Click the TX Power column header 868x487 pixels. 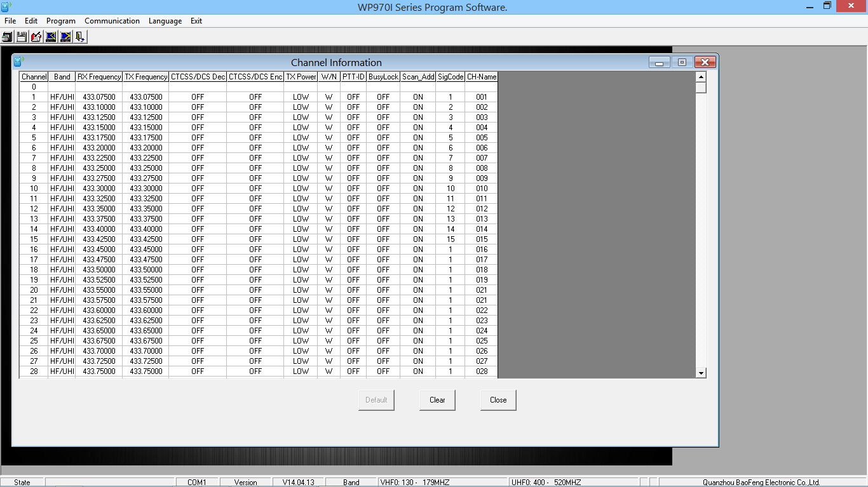[301, 77]
